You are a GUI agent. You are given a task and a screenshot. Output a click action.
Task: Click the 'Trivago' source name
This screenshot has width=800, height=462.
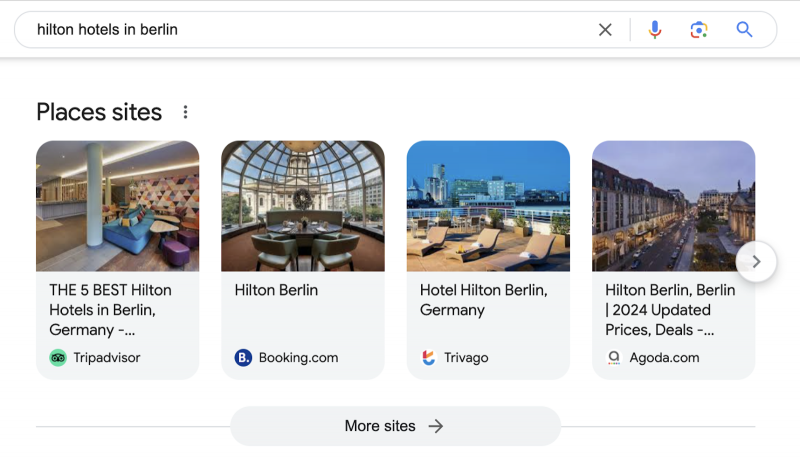click(x=466, y=358)
